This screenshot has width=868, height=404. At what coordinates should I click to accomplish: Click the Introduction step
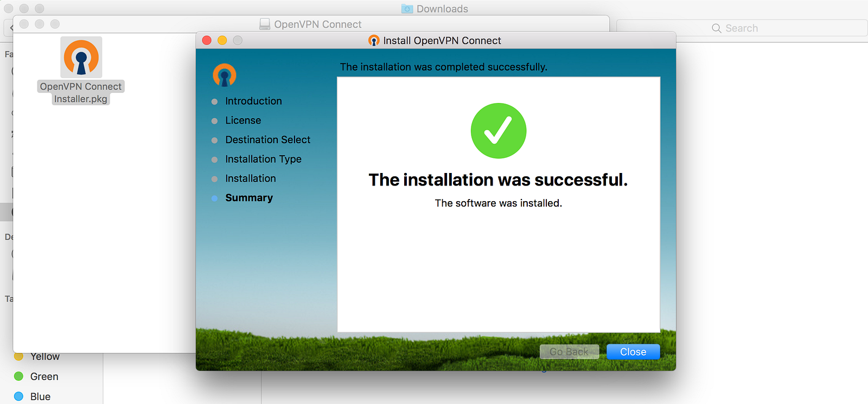click(x=253, y=101)
